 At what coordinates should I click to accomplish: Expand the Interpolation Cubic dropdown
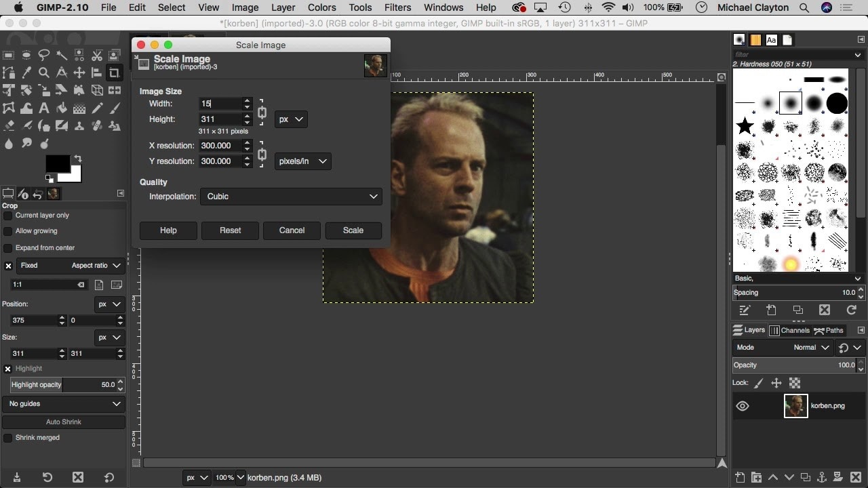point(291,197)
